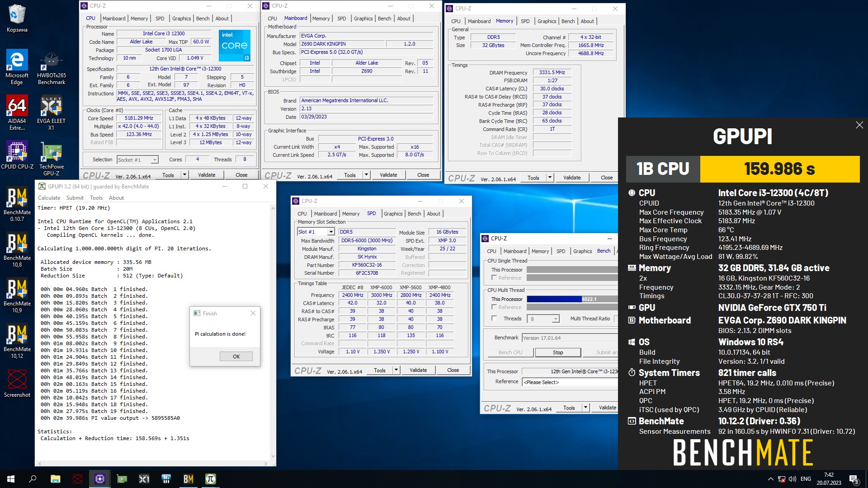The height and width of the screenshot is (488, 868).
Task: Select the GPU-Z icon in the taskbar
Action: (122, 479)
